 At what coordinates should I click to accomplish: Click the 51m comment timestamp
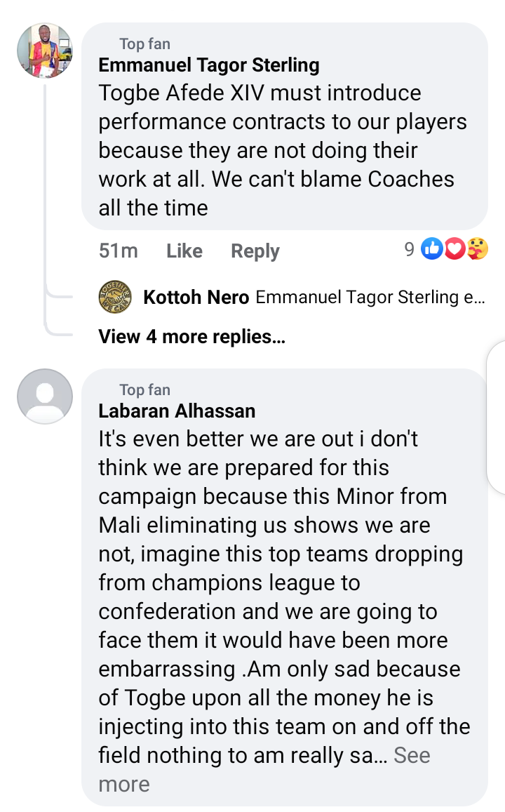[x=118, y=251]
